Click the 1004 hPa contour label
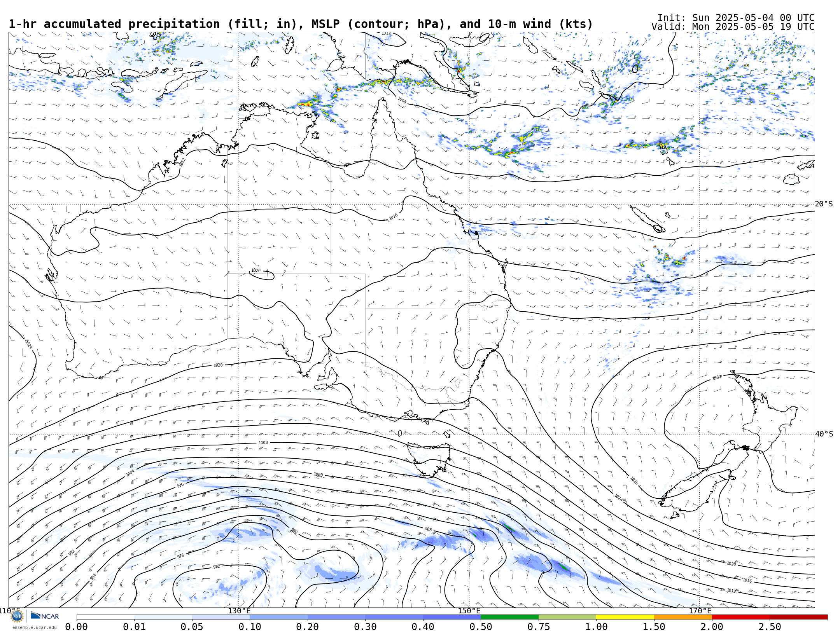The height and width of the screenshot is (632, 840). coord(130,473)
